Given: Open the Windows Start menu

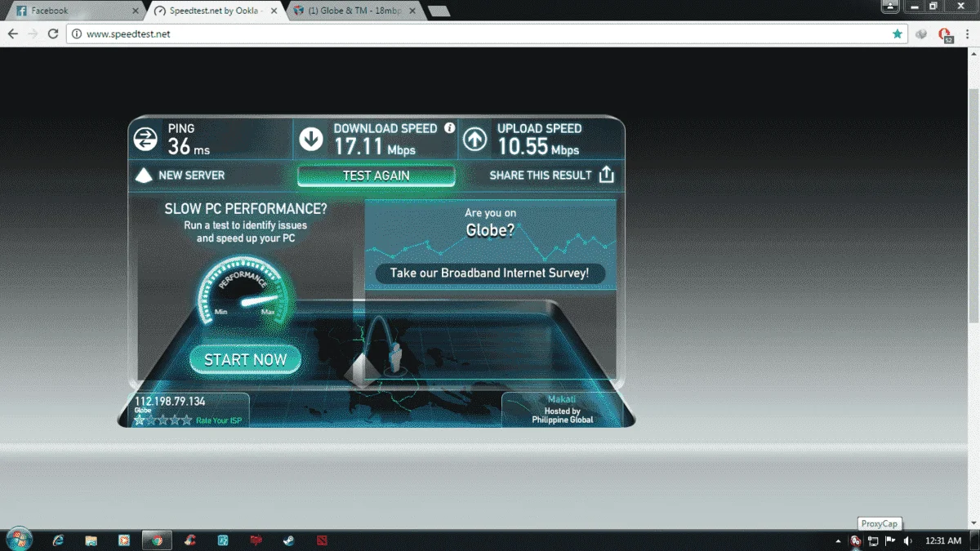Looking at the screenshot, I should pyautogui.click(x=19, y=540).
